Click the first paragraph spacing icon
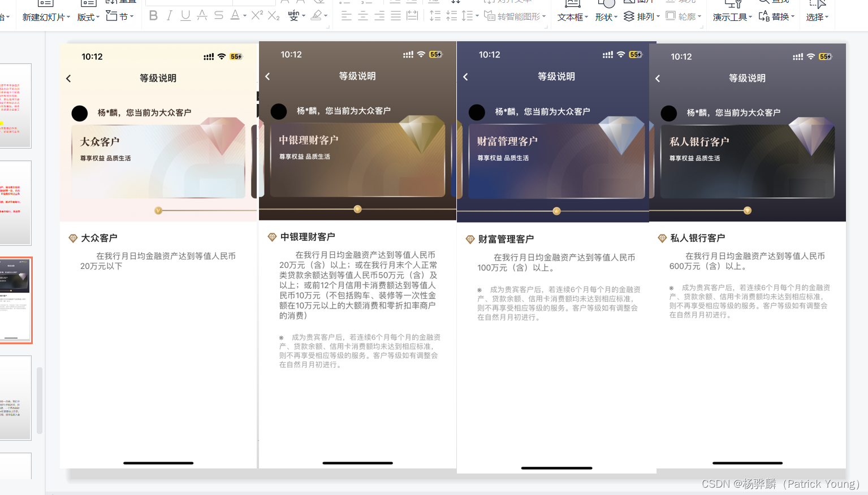The image size is (868, 495). (x=435, y=16)
